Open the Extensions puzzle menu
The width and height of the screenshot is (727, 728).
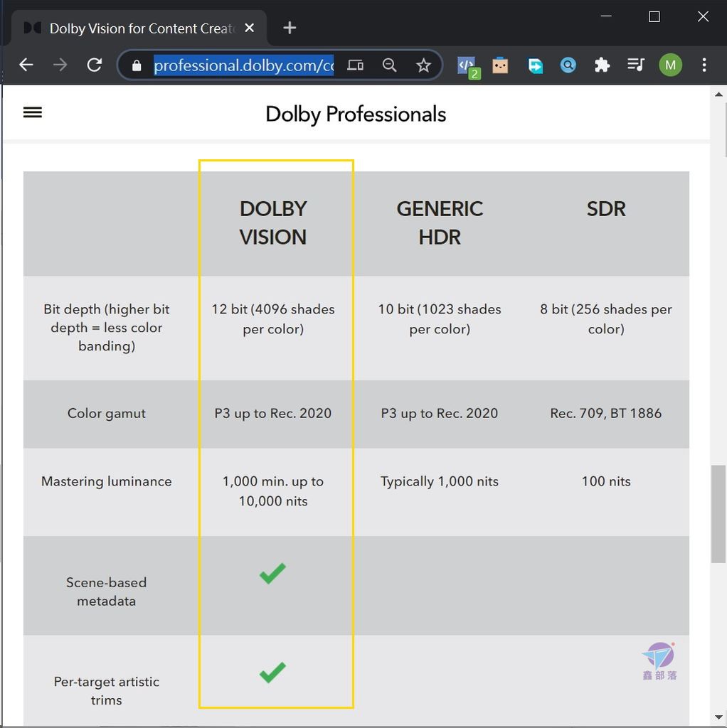602,65
